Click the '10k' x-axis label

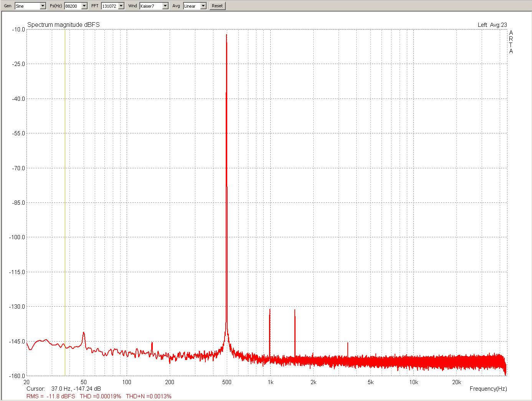(x=413, y=382)
